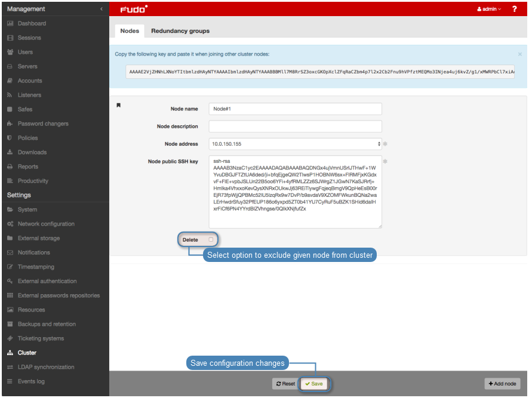Screen dimensions: 532x401
Task: Click the Cluster sitemap icon in sidebar
Action: point(10,353)
